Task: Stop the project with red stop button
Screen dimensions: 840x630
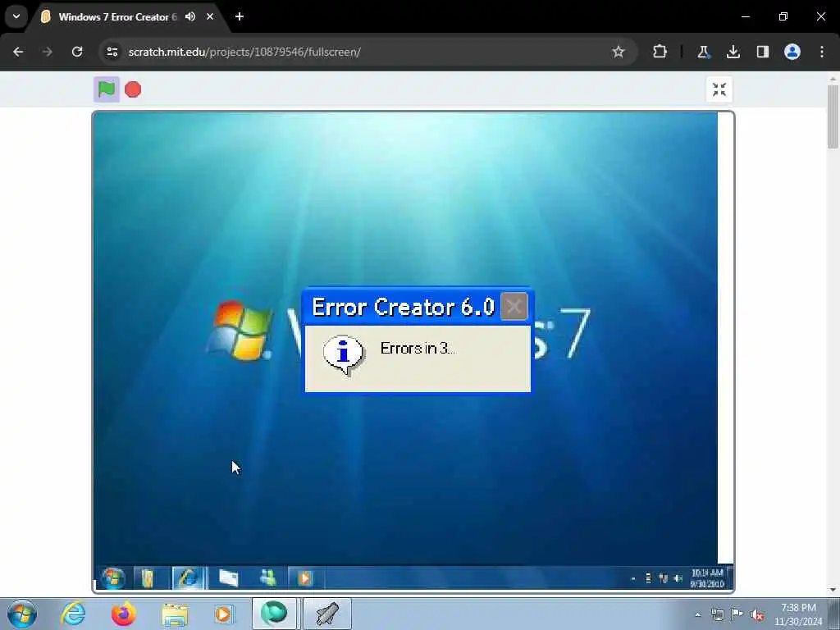Action: pos(133,89)
